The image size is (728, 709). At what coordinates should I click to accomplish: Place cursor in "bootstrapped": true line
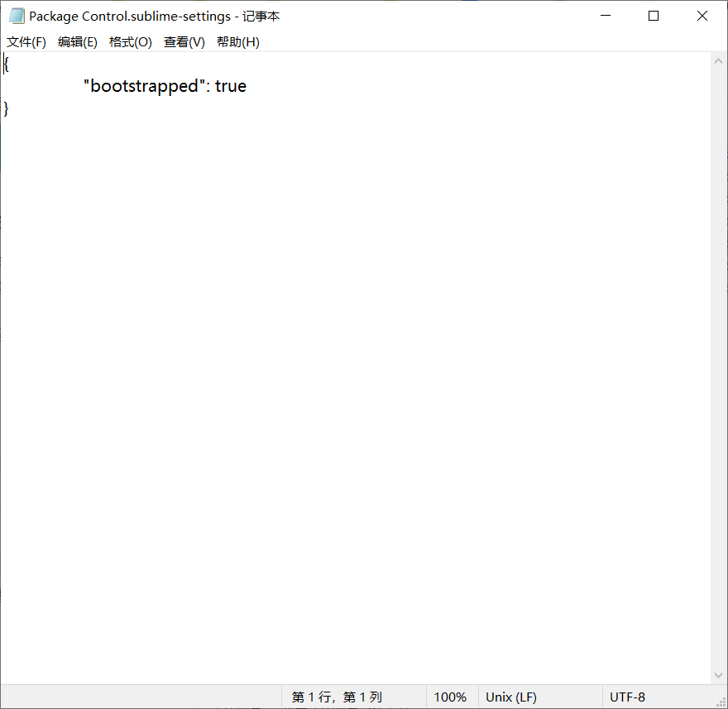click(x=165, y=86)
